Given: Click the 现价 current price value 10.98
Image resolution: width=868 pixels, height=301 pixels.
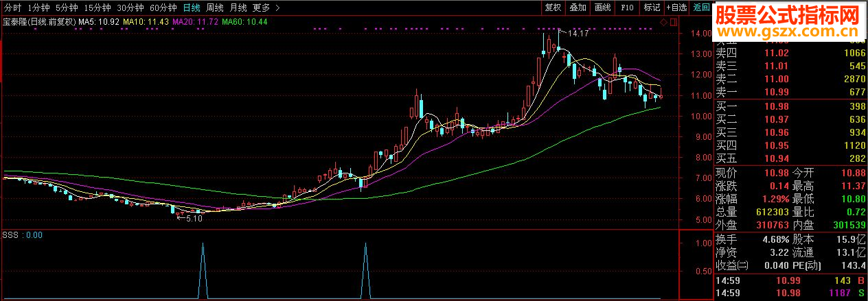Looking at the screenshot, I should (776, 173).
